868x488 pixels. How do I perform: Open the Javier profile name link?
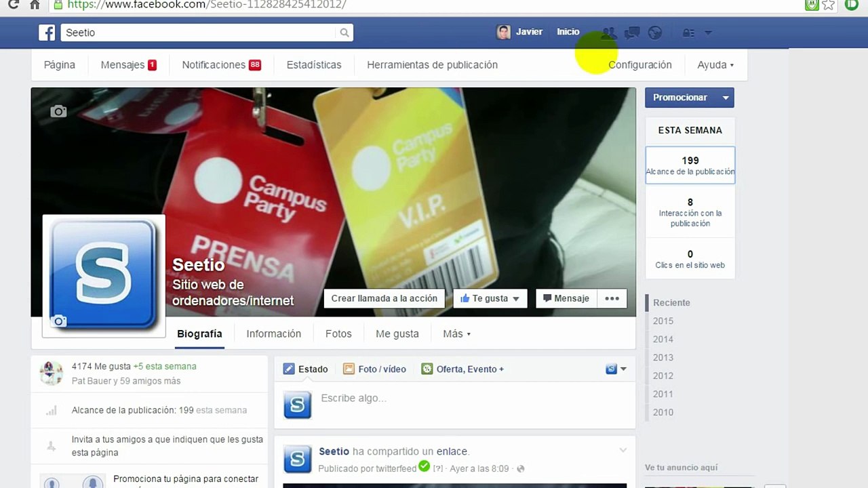coord(529,32)
